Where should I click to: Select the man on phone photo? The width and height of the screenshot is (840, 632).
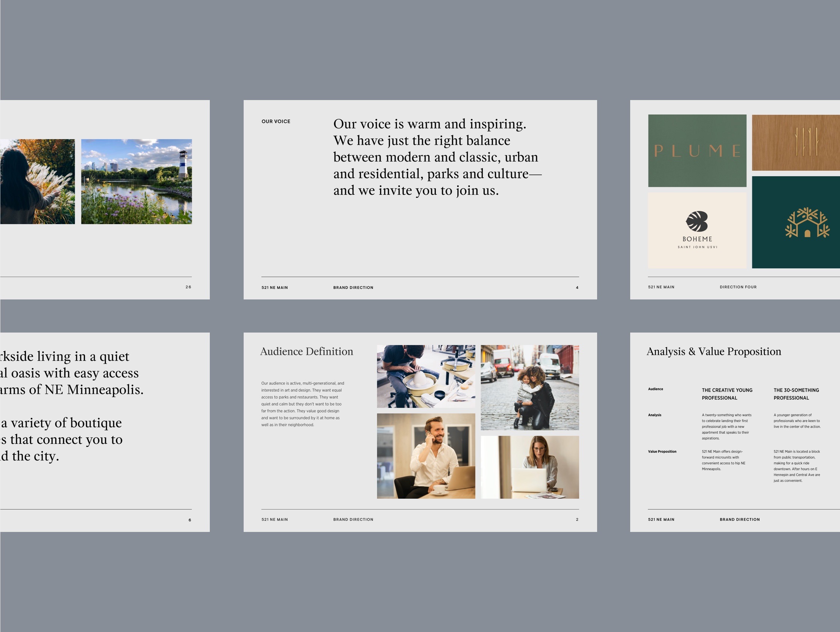coord(426,456)
